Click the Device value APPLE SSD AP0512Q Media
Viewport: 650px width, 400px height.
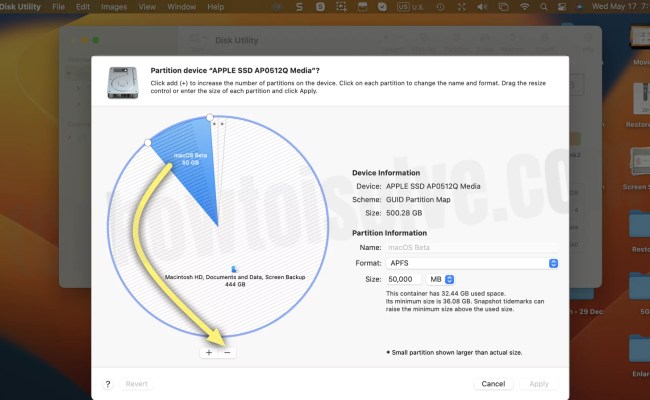[x=433, y=187]
